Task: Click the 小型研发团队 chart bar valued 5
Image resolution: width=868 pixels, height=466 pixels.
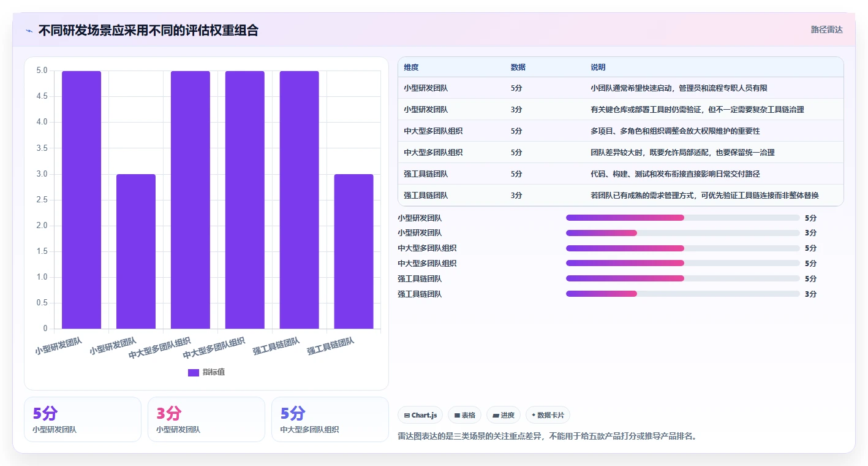Action: 81,200
